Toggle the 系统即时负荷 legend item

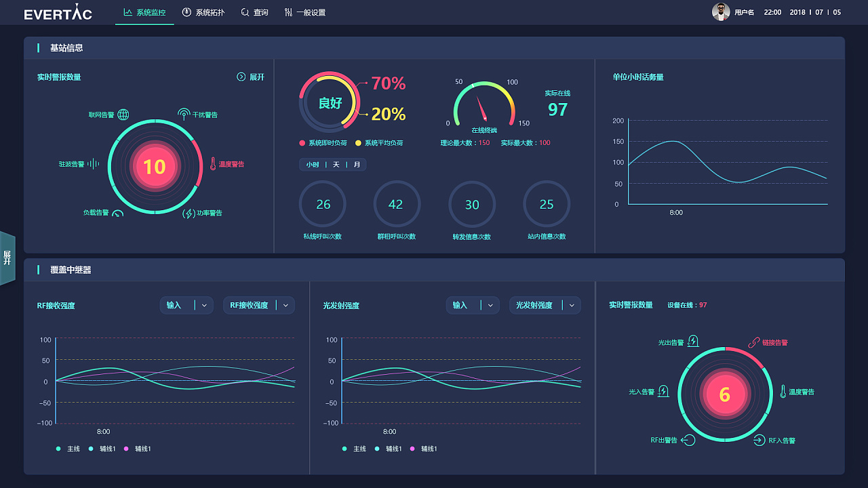(323, 143)
